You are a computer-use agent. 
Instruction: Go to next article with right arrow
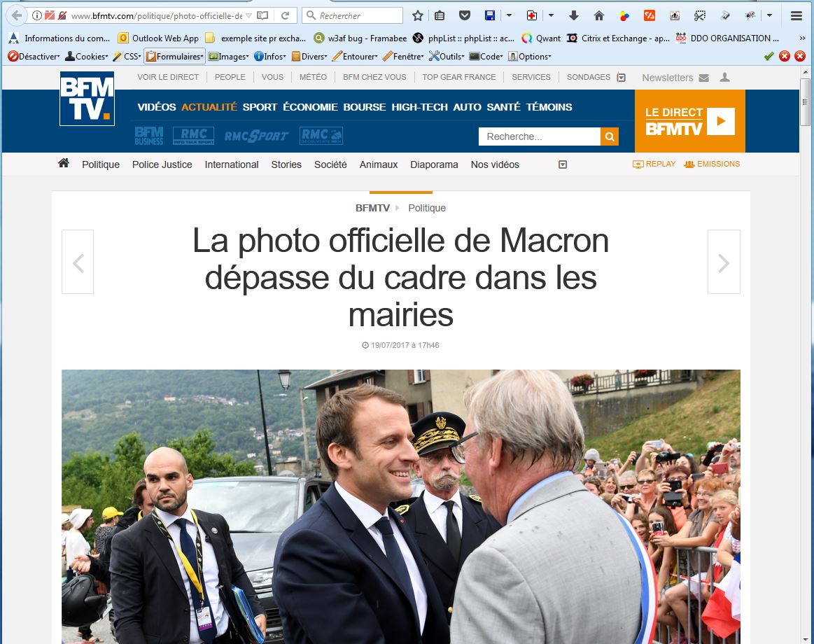tap(724, 262)
